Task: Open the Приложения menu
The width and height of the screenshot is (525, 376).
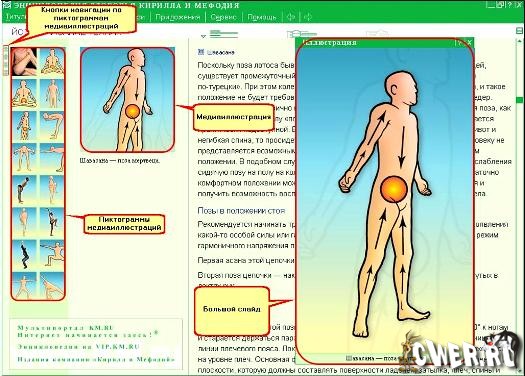Action: pos(177,17)
